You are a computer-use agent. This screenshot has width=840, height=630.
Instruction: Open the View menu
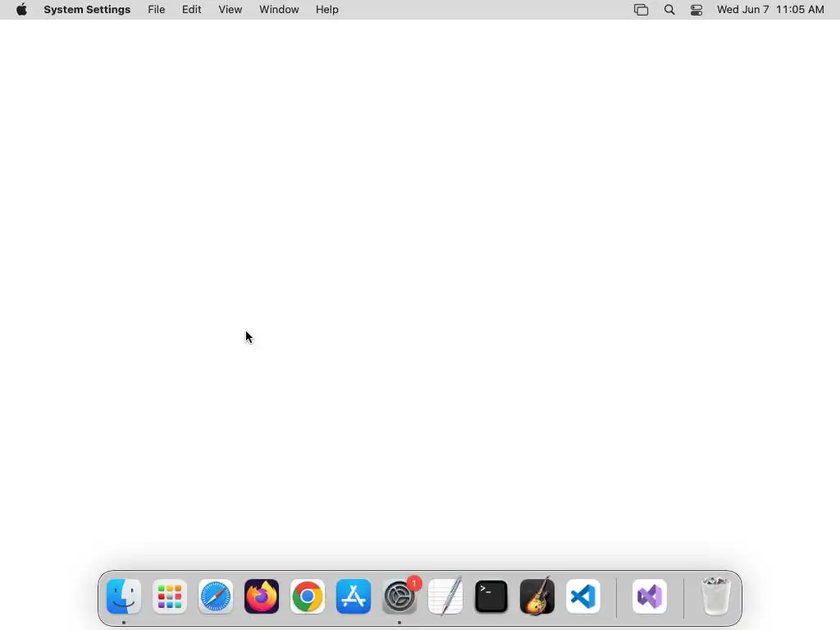(231, 10)
